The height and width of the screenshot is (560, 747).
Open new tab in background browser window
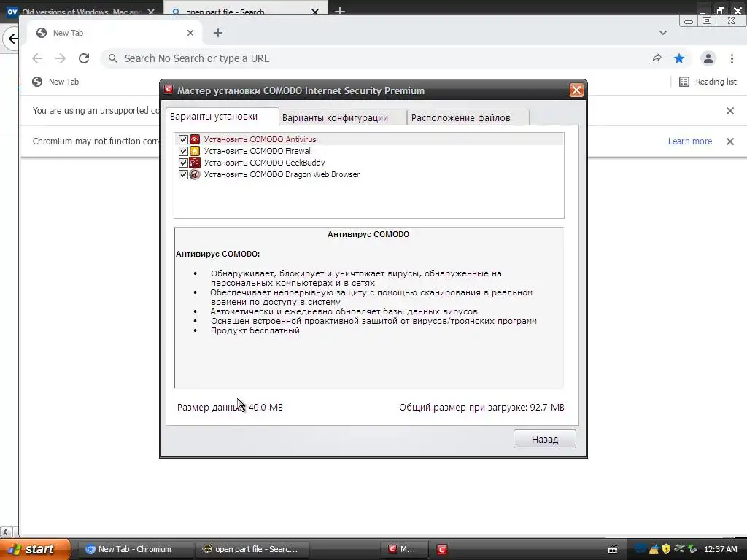(340, 10)
